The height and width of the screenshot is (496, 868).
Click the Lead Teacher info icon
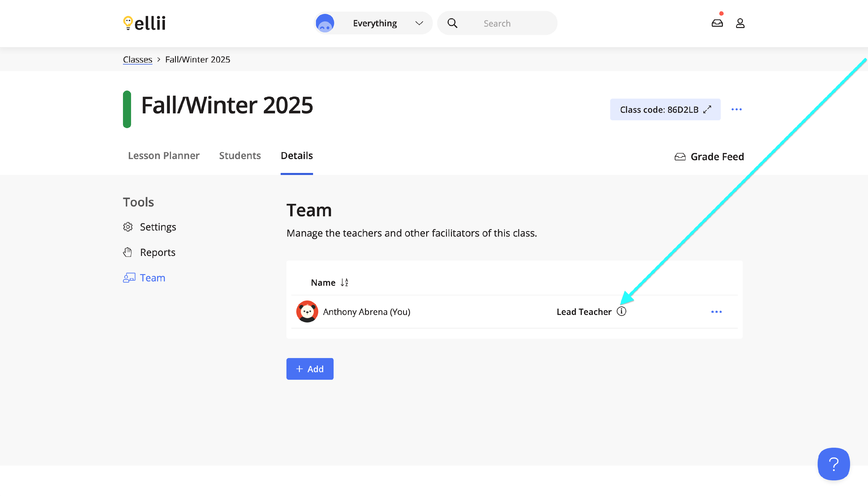[621, 311]
